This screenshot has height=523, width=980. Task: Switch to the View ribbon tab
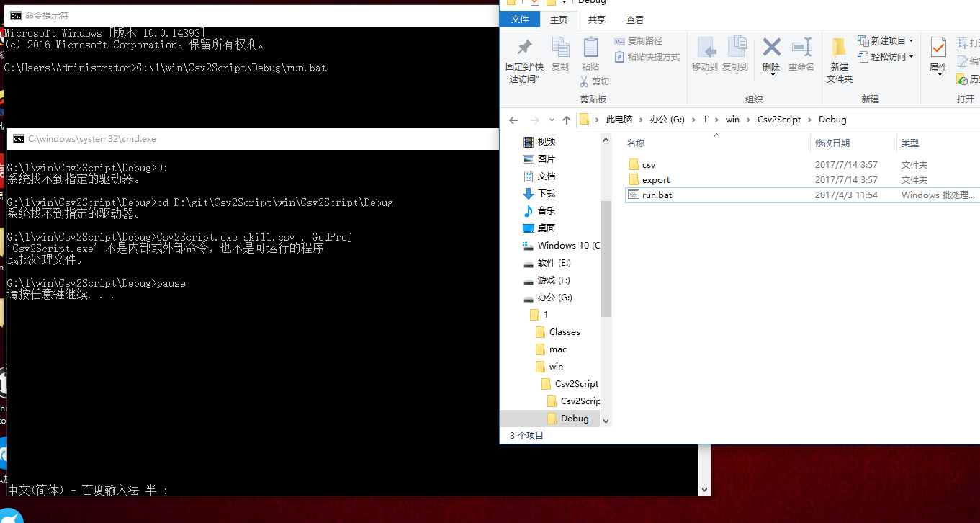(x=635, y=19)
